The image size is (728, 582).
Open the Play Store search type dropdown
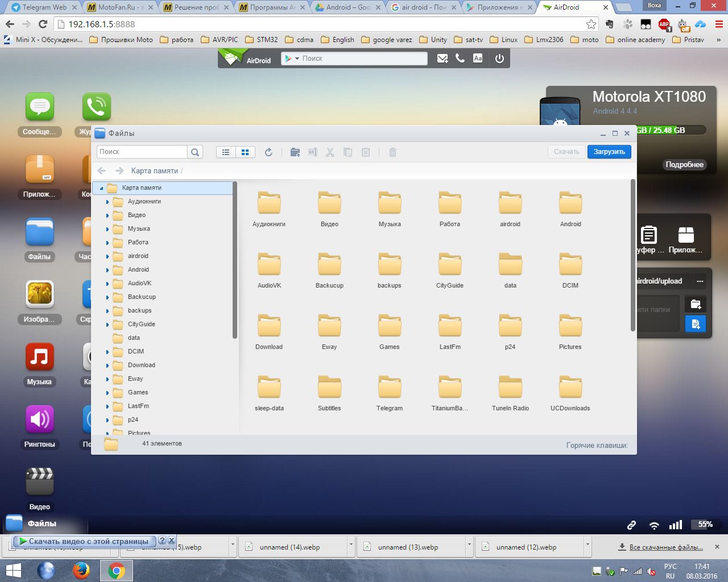tap(292, 59)
